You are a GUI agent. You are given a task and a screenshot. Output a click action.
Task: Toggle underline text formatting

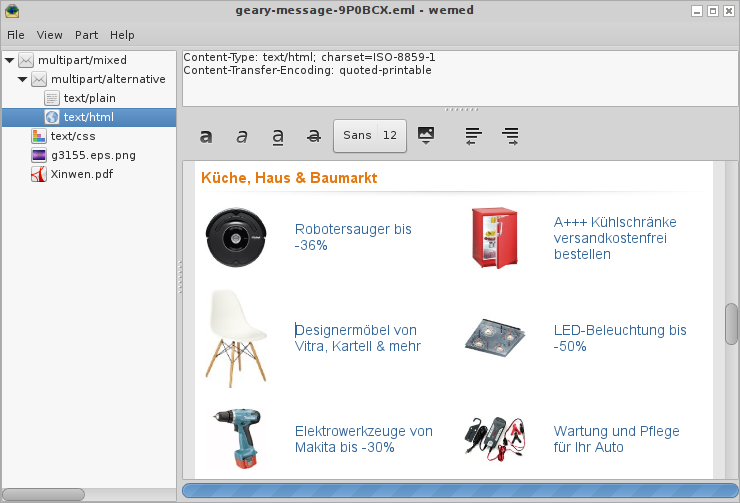[x=278, y=136]
